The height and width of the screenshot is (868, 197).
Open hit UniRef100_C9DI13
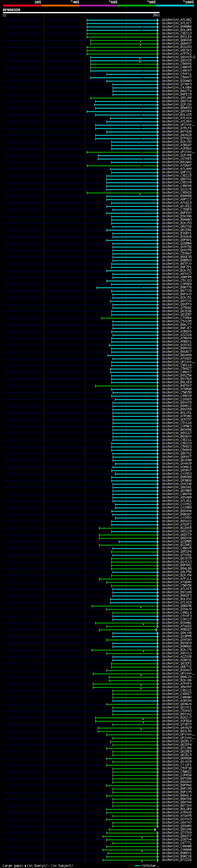[x=176, y=33]
